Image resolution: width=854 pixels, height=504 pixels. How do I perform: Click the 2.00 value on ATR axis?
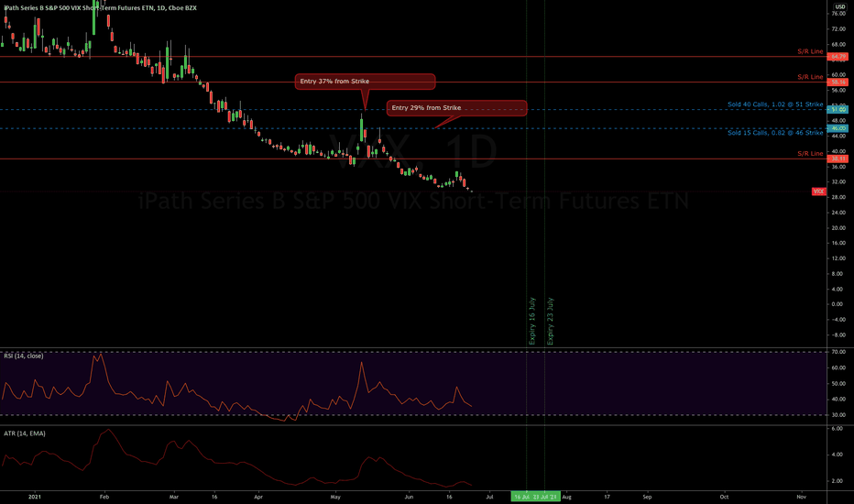838,481
